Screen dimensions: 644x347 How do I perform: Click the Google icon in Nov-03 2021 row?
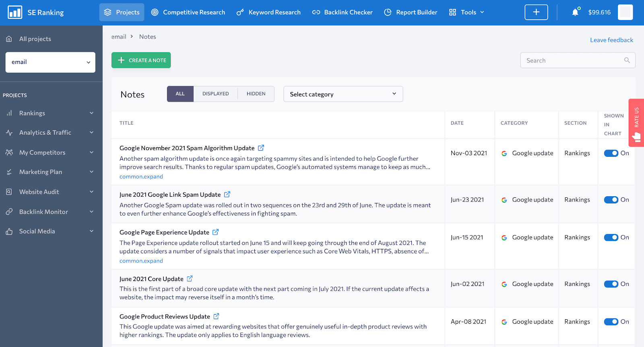[x=504, y=154]
